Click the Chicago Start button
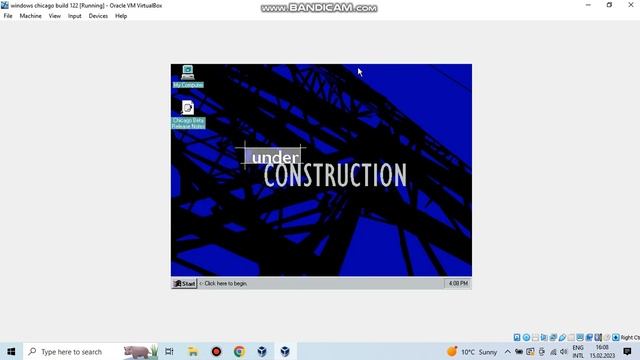 (x=184, y=283)
